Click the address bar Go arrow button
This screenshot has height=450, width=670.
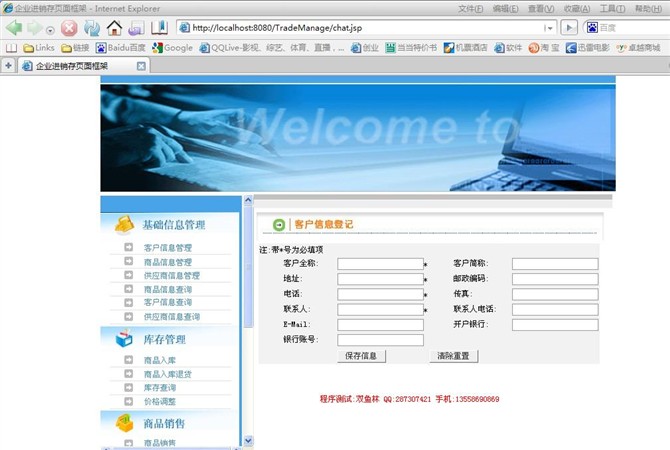[569, 28]
